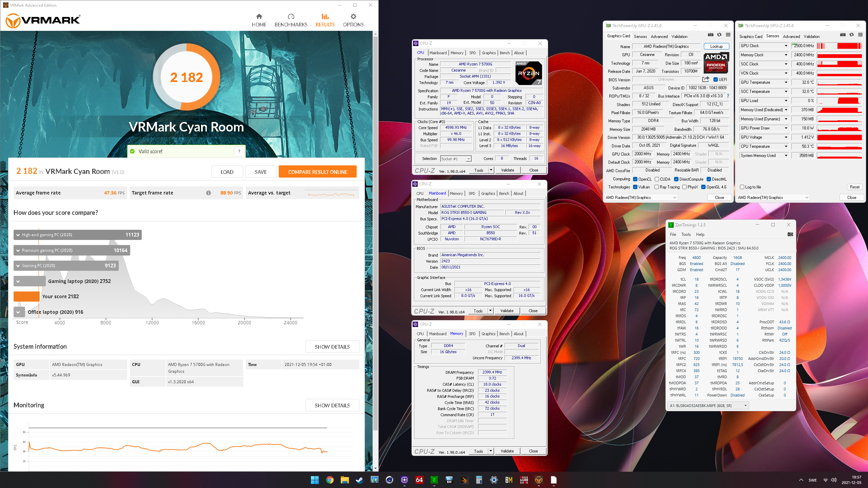Open Calculator from the taskbar

pos(479,480)
